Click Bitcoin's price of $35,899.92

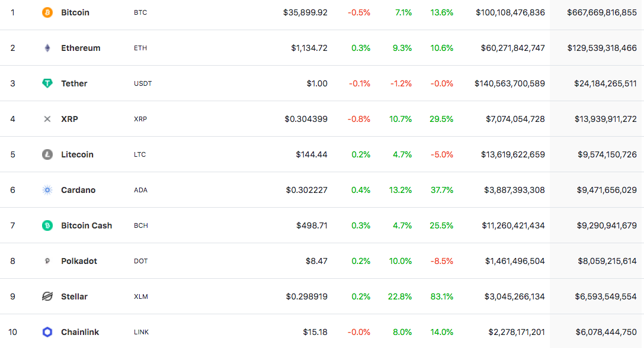[305, 12]
